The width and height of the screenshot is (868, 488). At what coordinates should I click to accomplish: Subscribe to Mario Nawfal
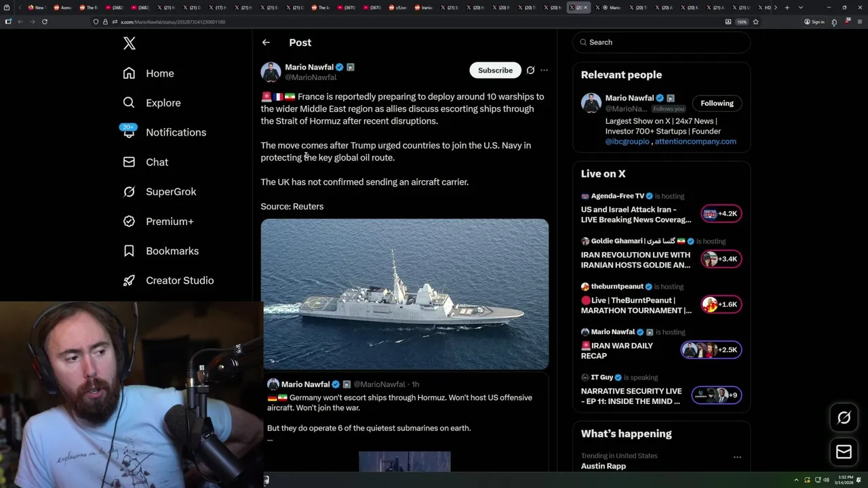pyautogui.click(x=495, y=70)
